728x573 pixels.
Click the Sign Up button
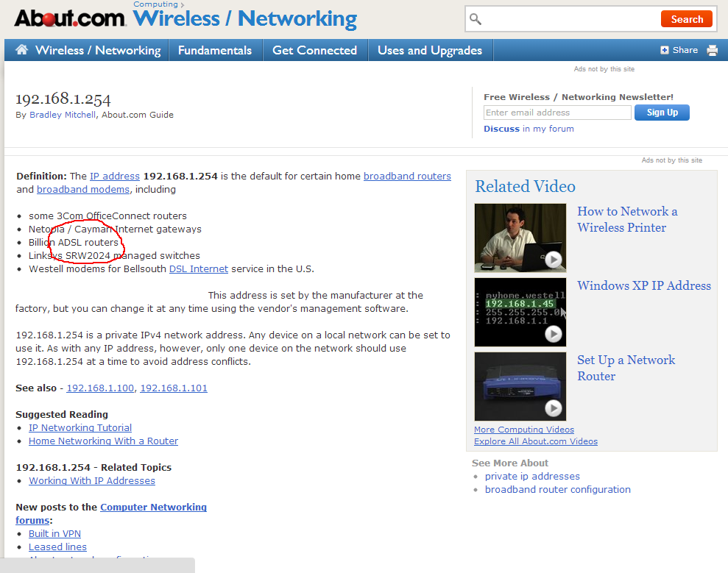662,113
